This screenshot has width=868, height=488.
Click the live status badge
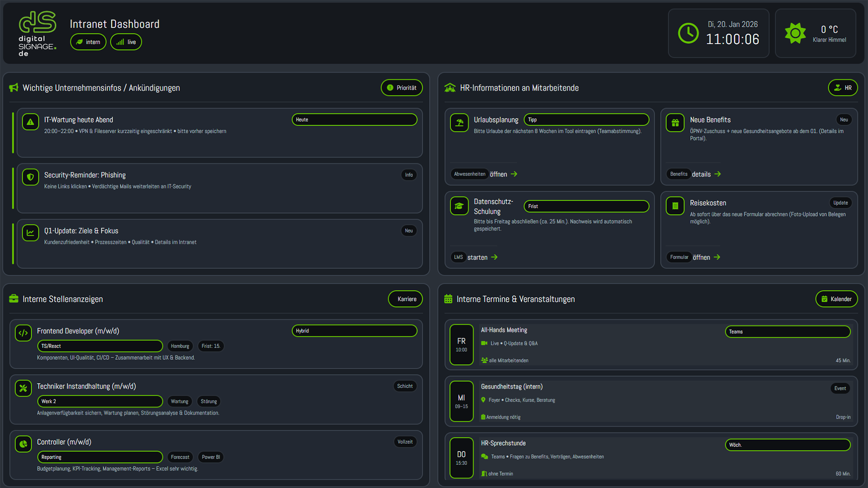[126, 42]
